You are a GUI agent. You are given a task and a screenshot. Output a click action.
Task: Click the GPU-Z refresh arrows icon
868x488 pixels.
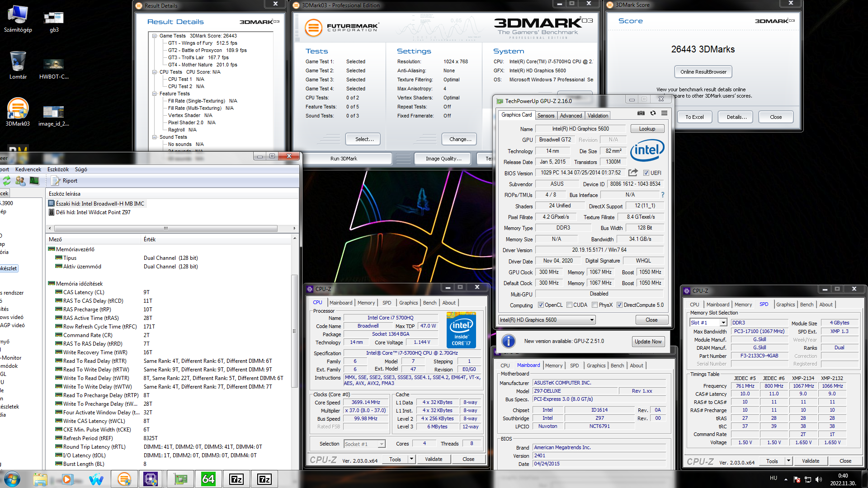(653, 113)
